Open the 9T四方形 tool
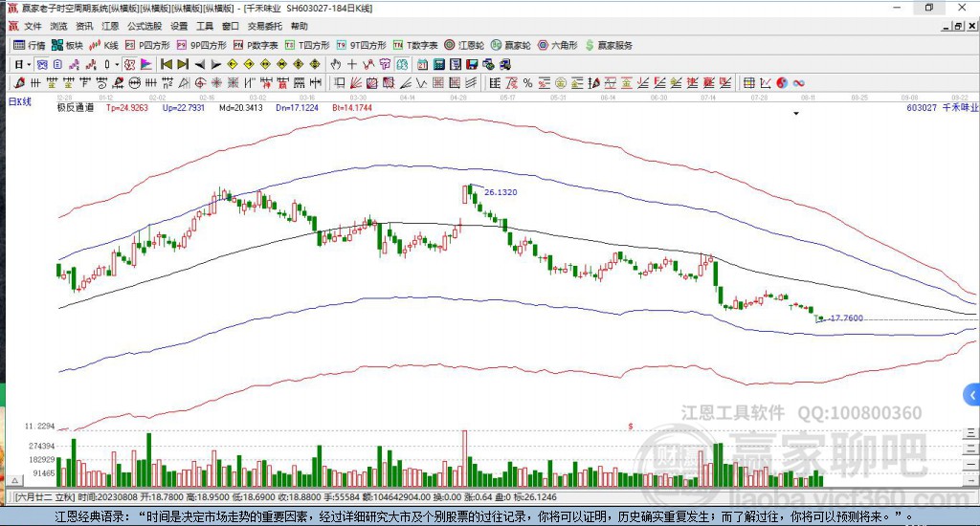 point(361,45)
